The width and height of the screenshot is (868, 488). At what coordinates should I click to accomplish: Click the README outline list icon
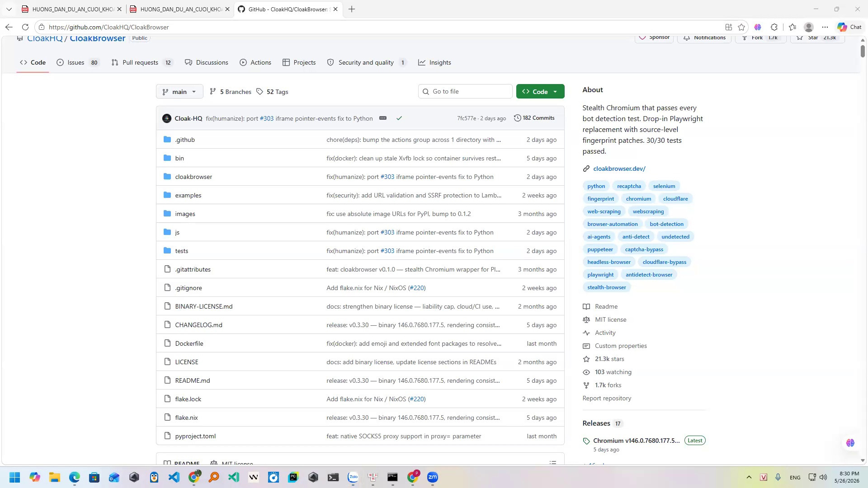click(552, 463)
